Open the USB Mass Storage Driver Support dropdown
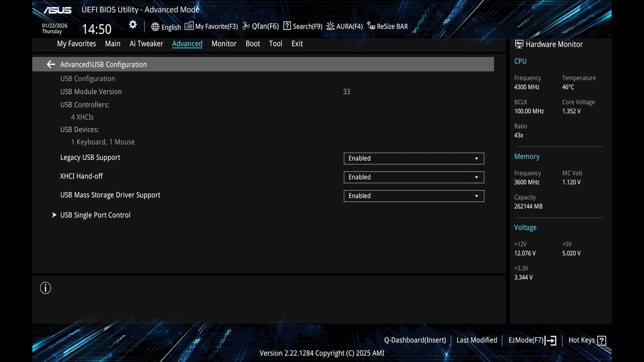This screenshot has height=362, width=644. pos(413,196)
